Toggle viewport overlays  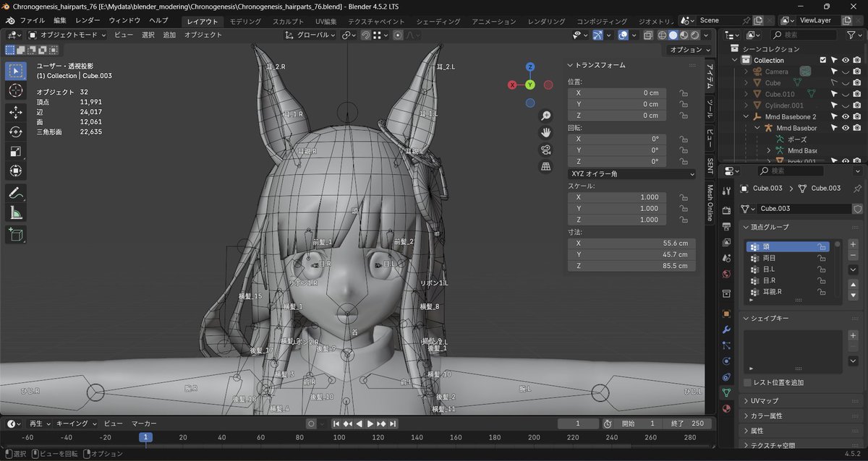tap(624, 35)
